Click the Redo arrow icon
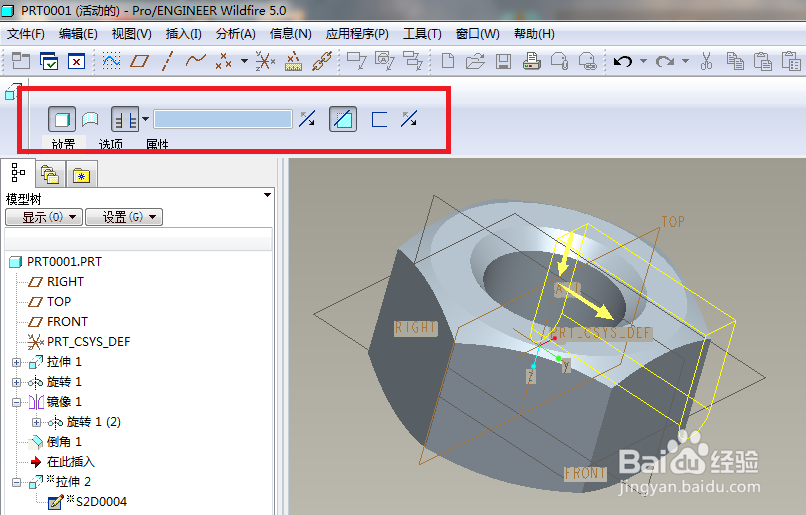Viewport: 806px width, 515px height. [x=665, y=61]
